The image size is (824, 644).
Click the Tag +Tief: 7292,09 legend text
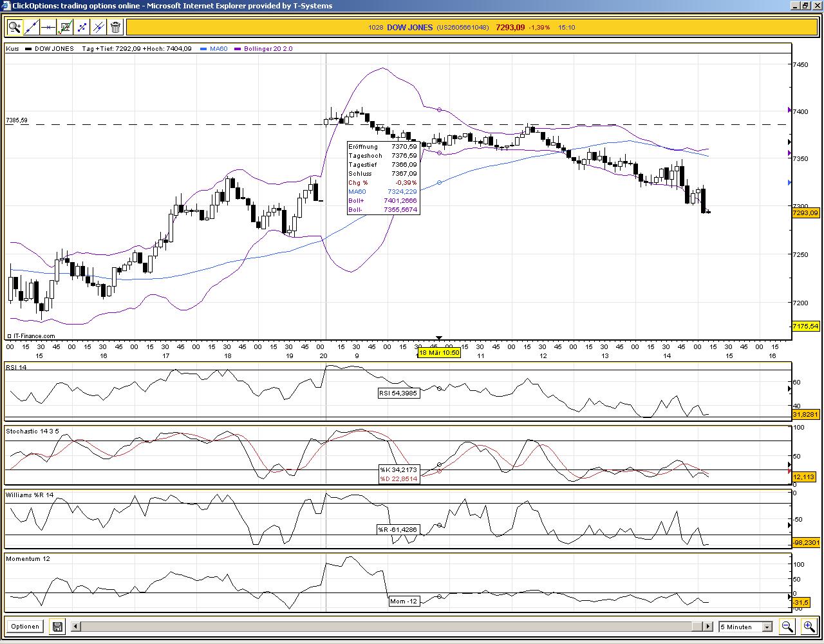point(111,49)
